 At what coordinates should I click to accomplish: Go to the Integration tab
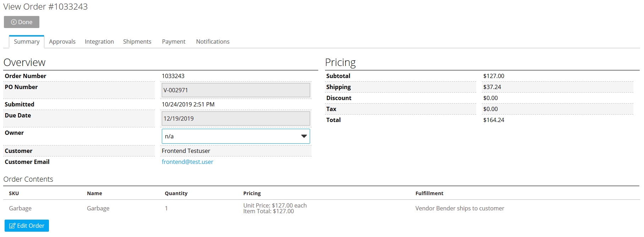[99, 42]
